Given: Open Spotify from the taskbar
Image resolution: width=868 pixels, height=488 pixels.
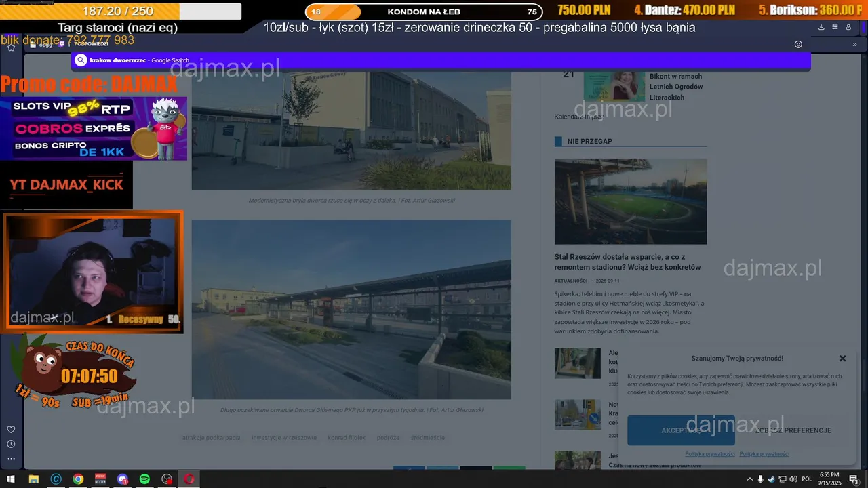Looking at the screenshot, I should point(144,479).
